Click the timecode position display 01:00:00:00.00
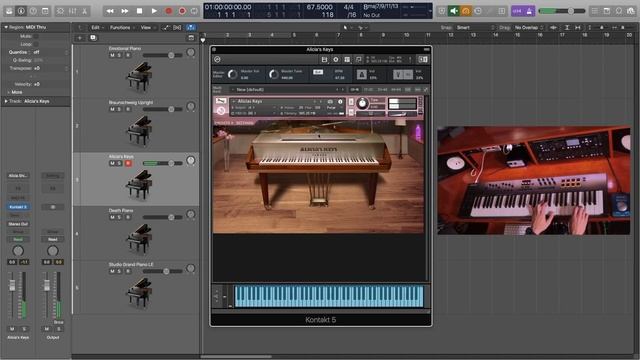This screenshot has width=640, height=360. pos(228,7)
